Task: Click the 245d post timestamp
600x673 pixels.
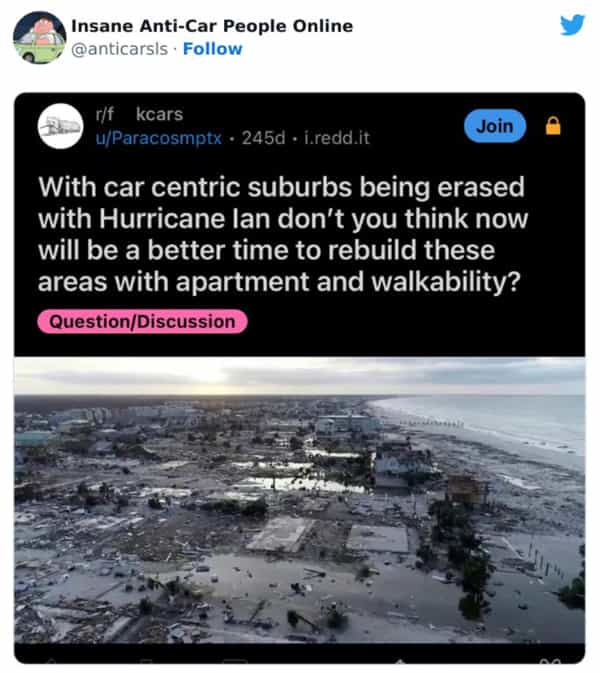Action: (x=263, y=138)
